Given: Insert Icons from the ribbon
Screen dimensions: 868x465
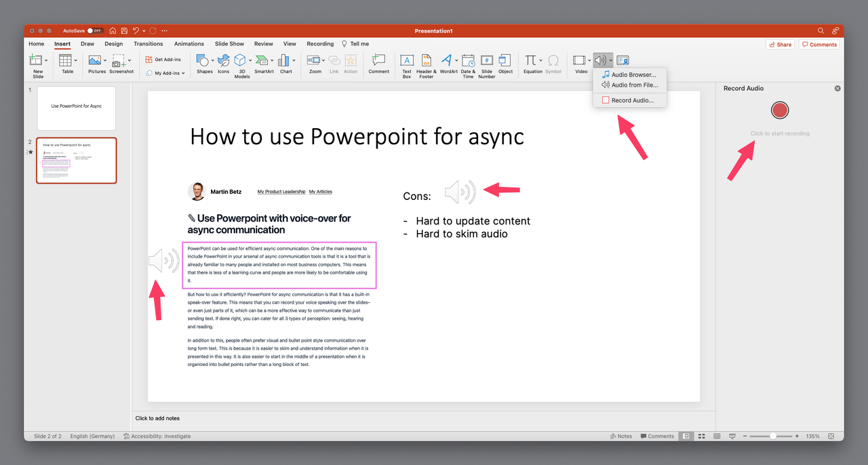Looking at the screenshot, I should 223,60.
